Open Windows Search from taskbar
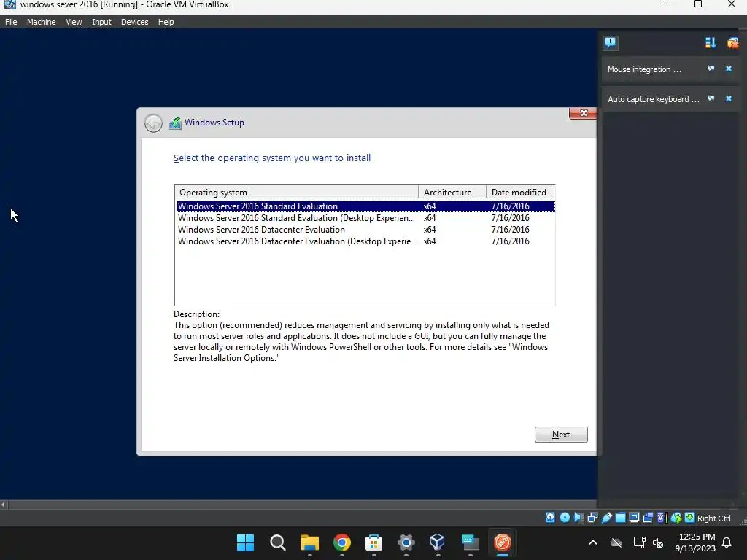Screen dimensions: 747x560 (x=277, y=542)
